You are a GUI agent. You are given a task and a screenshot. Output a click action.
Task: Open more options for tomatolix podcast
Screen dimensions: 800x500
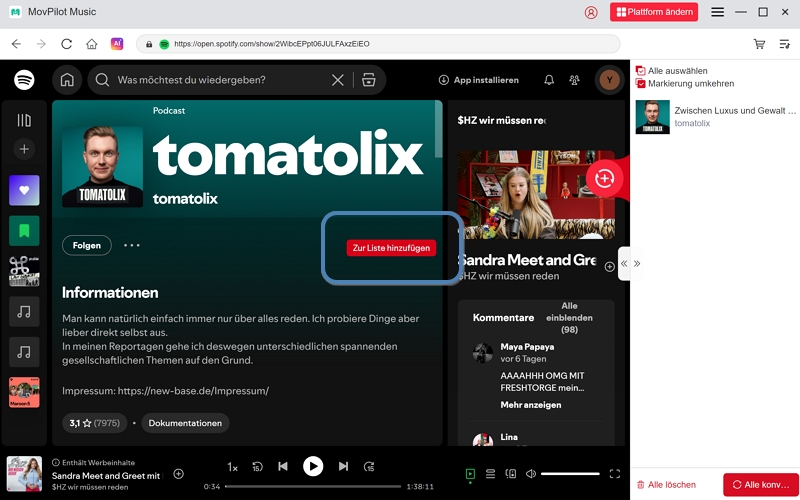[x=132, y=245]
